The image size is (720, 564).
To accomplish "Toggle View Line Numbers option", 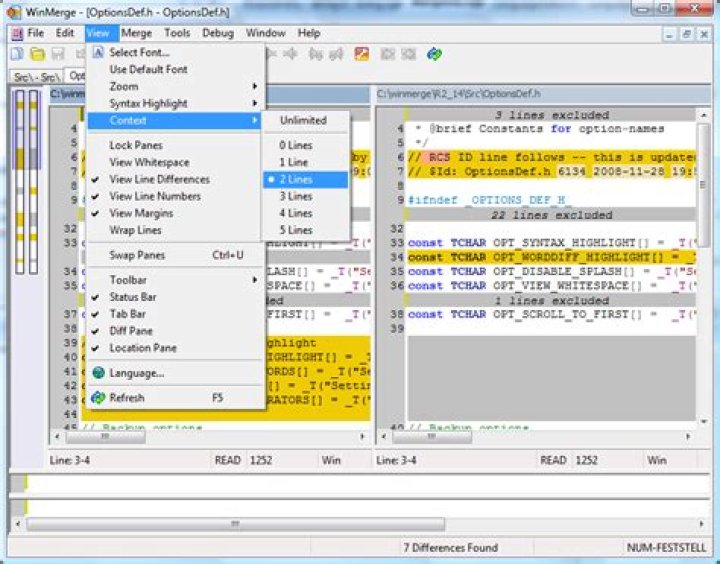I will coord(173,196).
